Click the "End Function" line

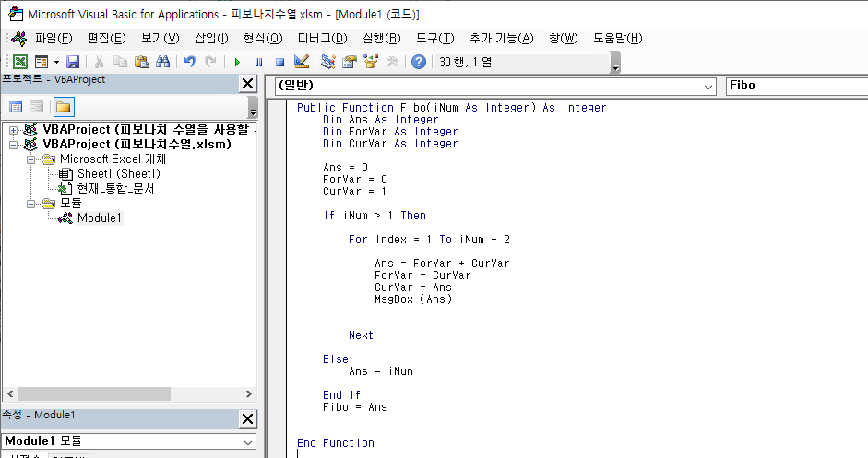336,443
